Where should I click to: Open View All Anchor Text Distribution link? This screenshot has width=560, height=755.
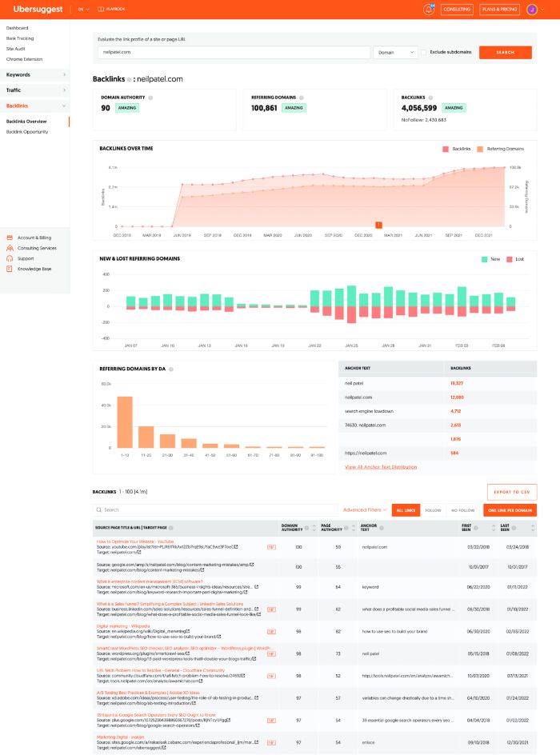pos(381,467)
